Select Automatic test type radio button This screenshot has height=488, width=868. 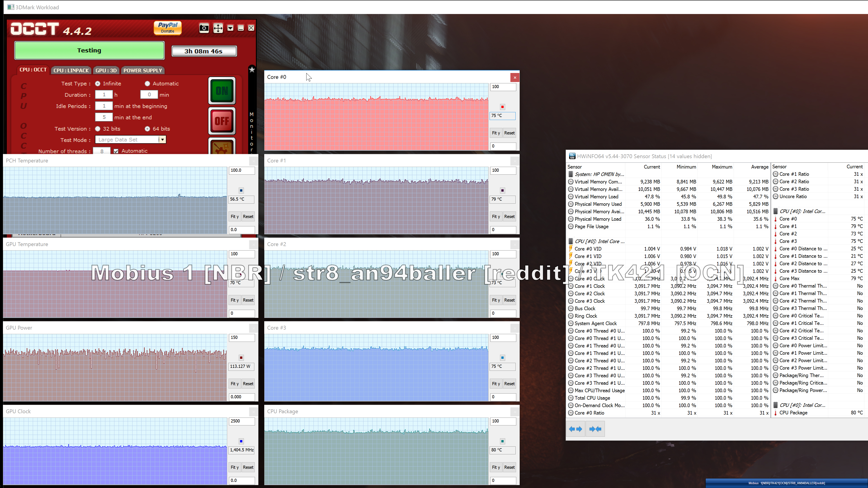pyautogui.click(x=147, y=84)
